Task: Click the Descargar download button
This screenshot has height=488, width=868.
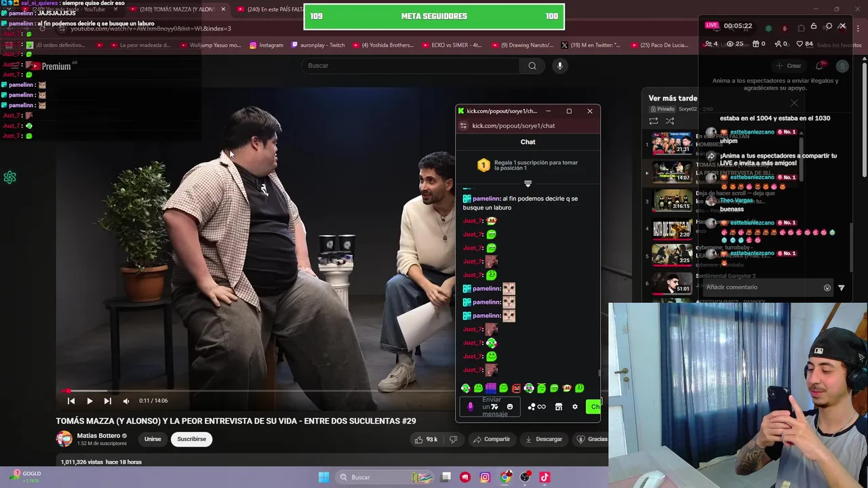Action: click(543, 439)
